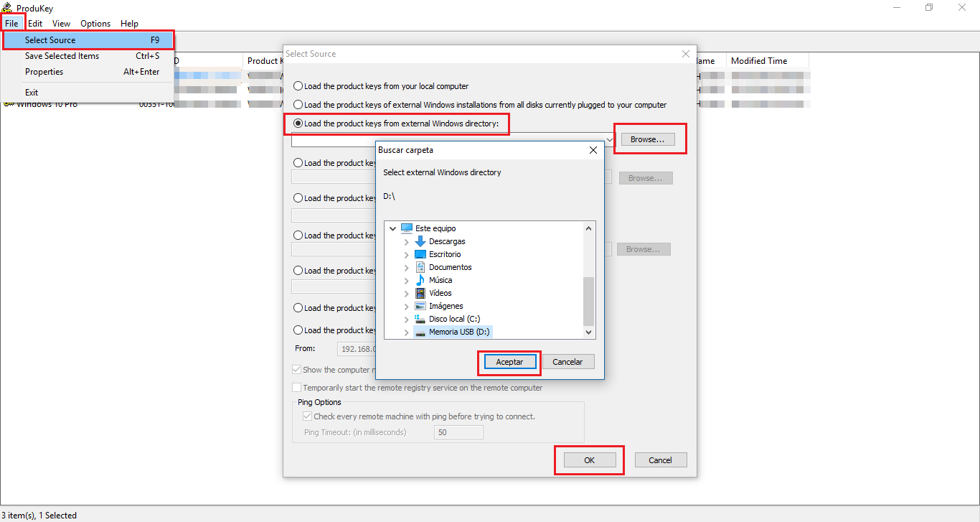Click the restore button of ProduKey window
The width and height of the screenshot is (980, 522).
coord(929,7)
